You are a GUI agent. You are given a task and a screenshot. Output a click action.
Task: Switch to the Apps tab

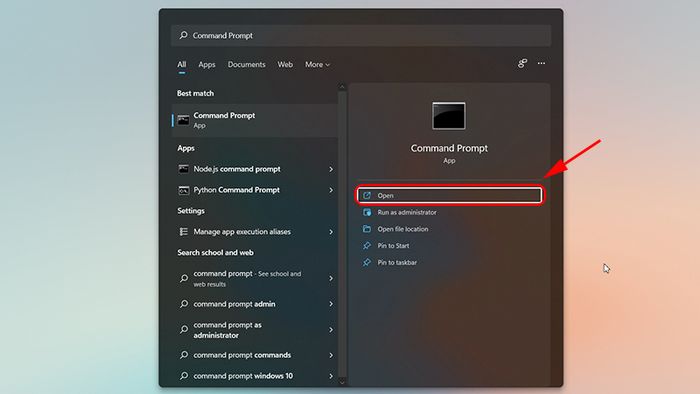point(207,64)
